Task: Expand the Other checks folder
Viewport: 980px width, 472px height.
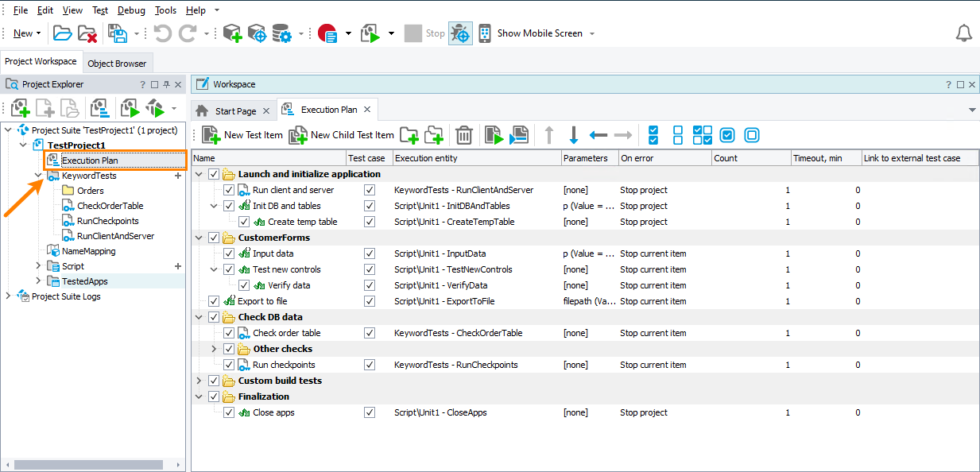Action: click(x=213, y=348)
